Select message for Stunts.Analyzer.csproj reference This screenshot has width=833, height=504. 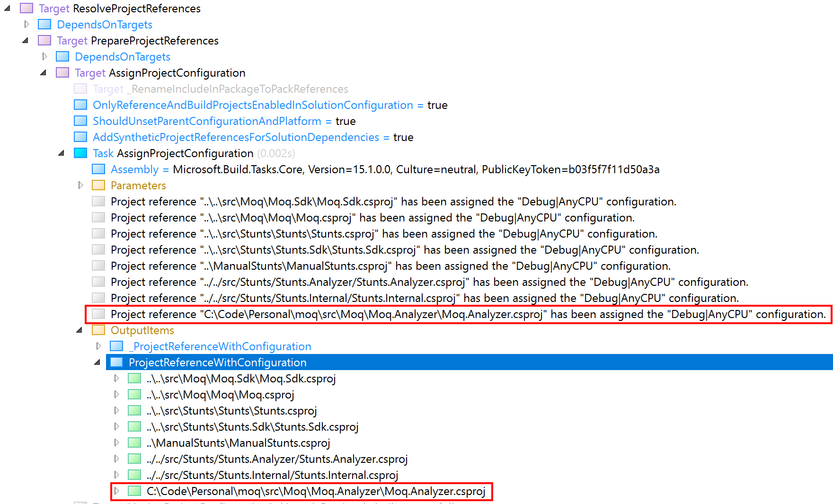tap(430, 282)
